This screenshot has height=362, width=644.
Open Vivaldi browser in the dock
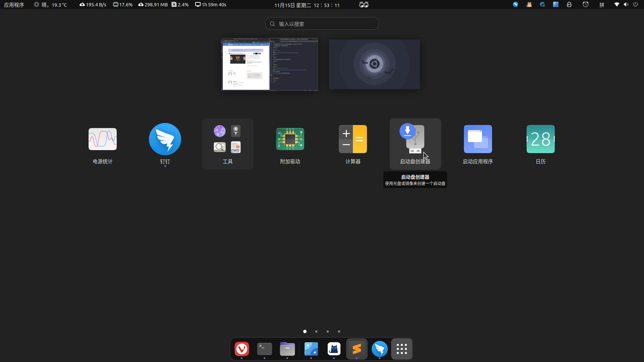tap(242, 349)
